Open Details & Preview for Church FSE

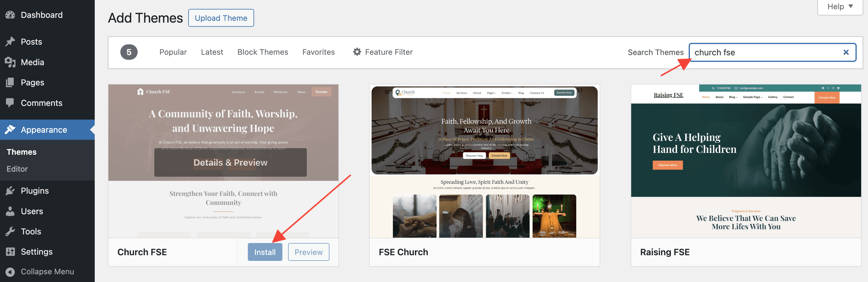coord(231,162)
